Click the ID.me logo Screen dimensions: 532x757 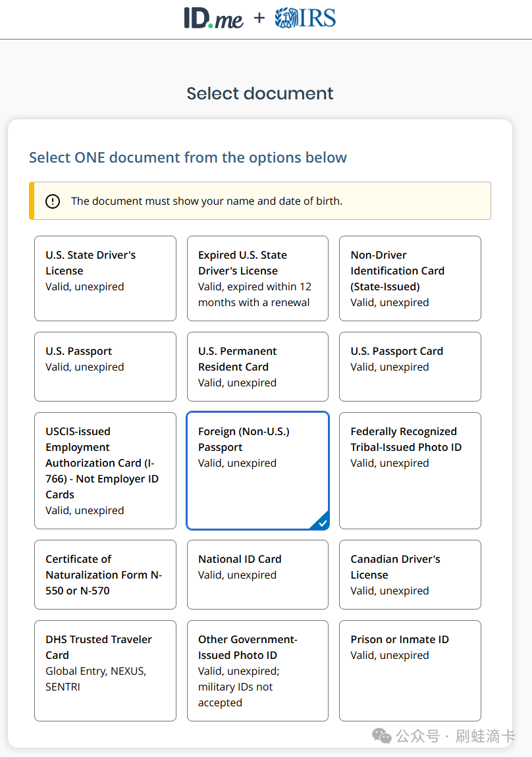[213, 18]
